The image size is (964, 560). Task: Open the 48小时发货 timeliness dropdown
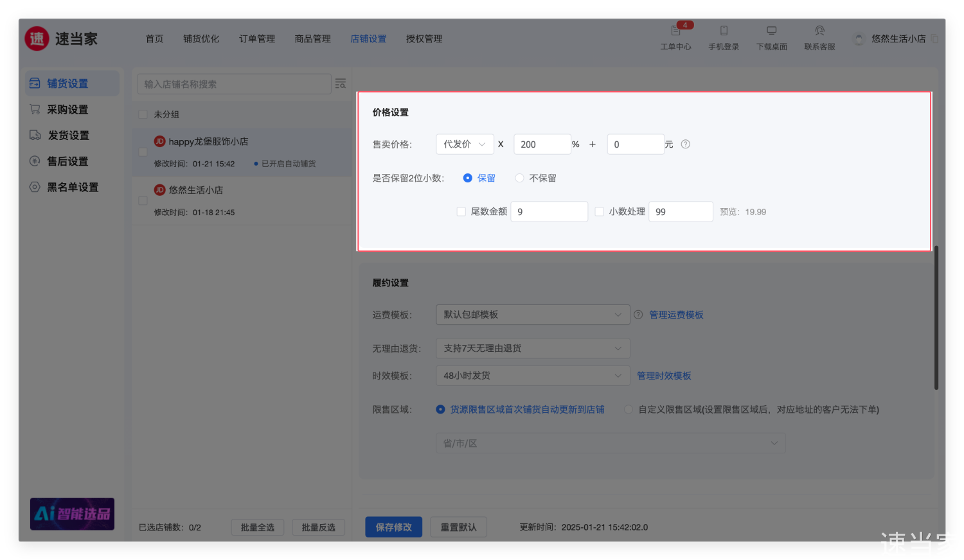pyautogui.click(x=532, y=376)
